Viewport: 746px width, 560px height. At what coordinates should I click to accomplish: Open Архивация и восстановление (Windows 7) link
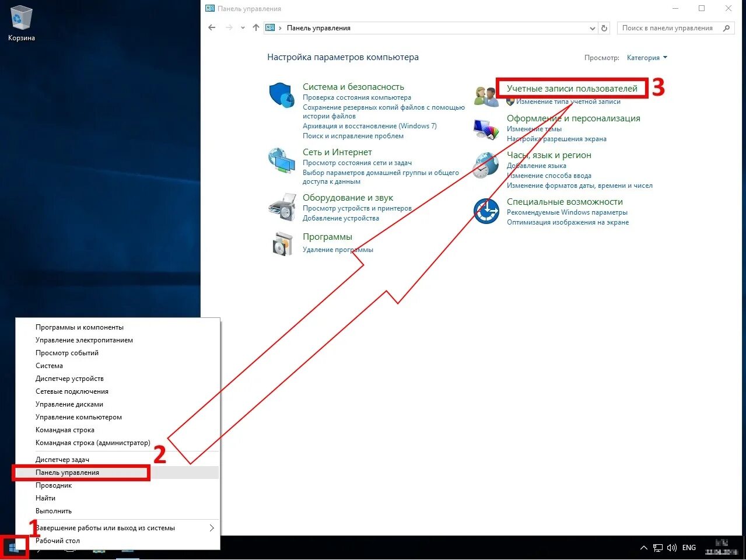pos(369,126)
